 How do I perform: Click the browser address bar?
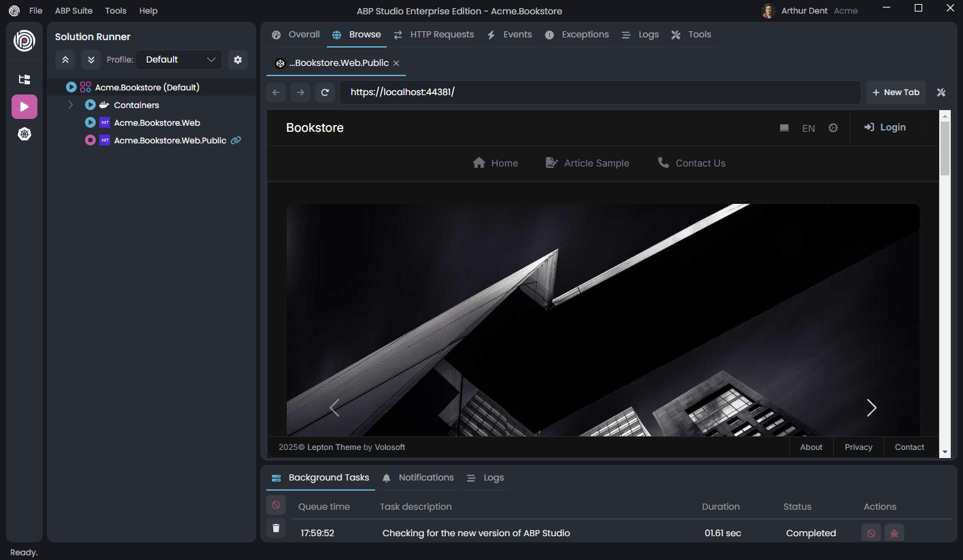[x=598, y=92]
